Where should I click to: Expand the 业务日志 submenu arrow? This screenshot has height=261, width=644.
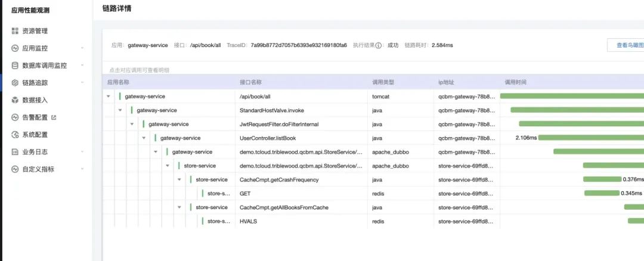click(82, 152)
